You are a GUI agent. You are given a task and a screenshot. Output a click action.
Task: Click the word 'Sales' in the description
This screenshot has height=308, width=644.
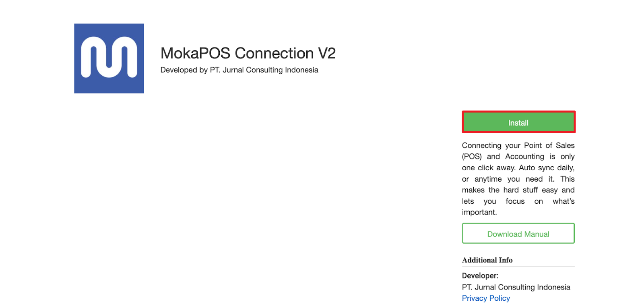click(x=565, y=145)
